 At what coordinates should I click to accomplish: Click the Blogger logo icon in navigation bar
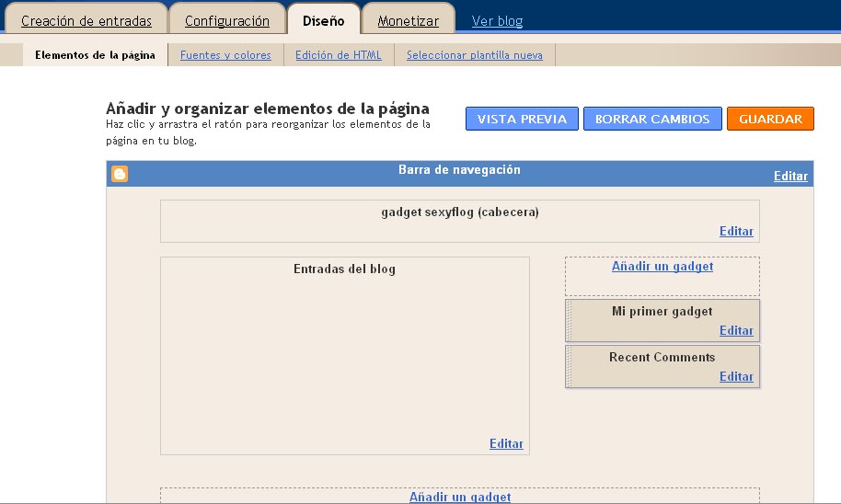click(x=120, y=174)
